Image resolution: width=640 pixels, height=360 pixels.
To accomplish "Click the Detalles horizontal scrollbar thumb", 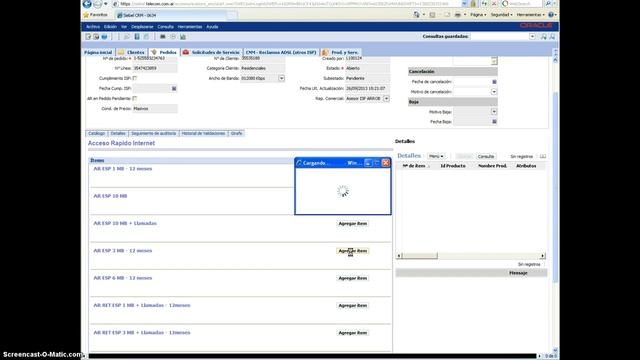I will tap(420, 256).
